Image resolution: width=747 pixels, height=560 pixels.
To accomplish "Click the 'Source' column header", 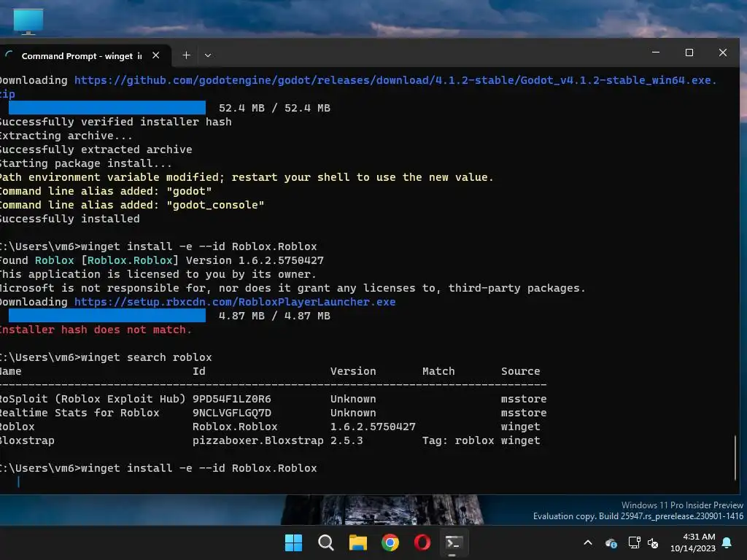I will click(x=520, y=371).
